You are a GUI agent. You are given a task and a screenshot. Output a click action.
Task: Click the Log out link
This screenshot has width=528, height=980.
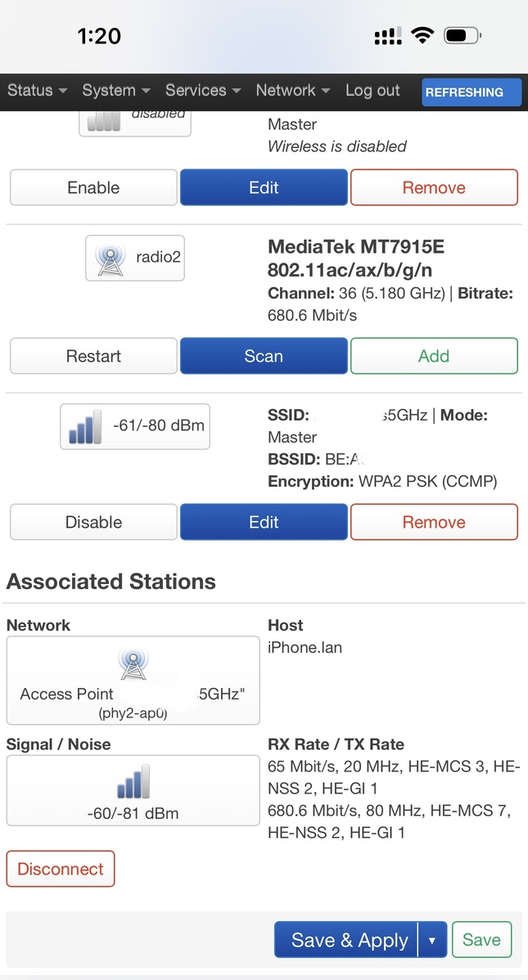pyautogui.click(x=372, y=90)
